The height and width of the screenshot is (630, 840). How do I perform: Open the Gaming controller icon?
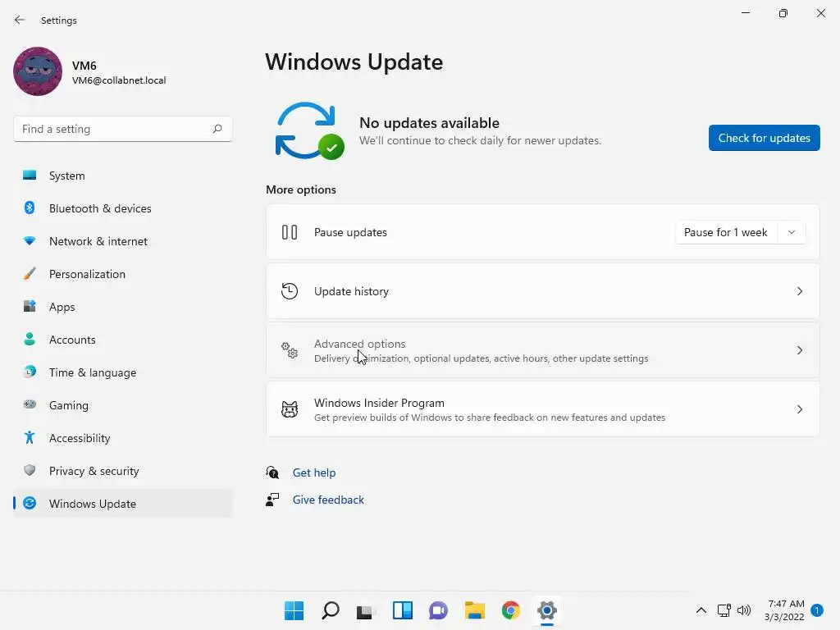[30, 404]
